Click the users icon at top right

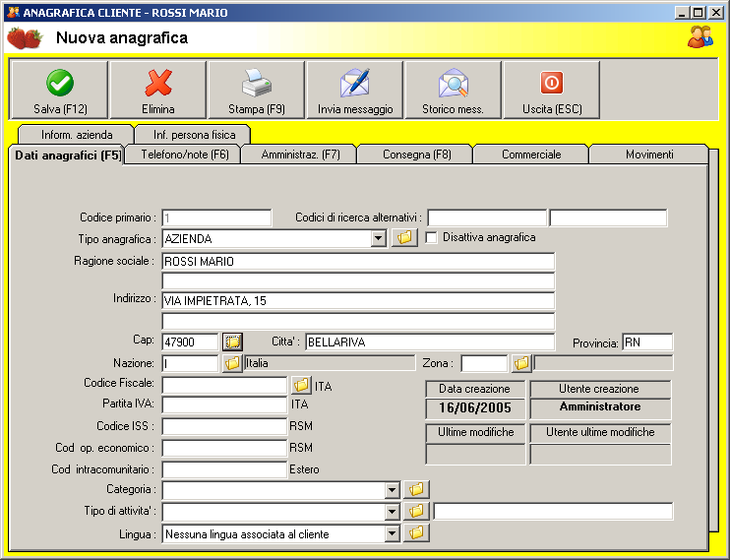[x=700, y=36]
